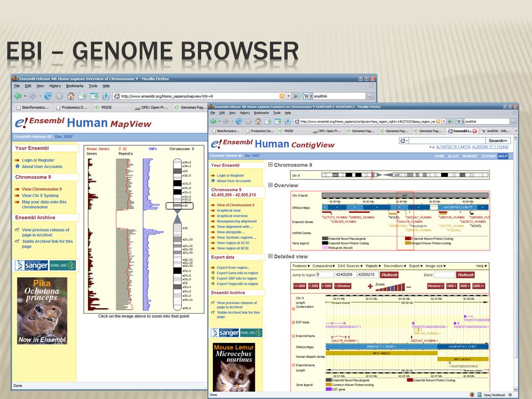Collapse the Detailed view section

coord(270,256)
